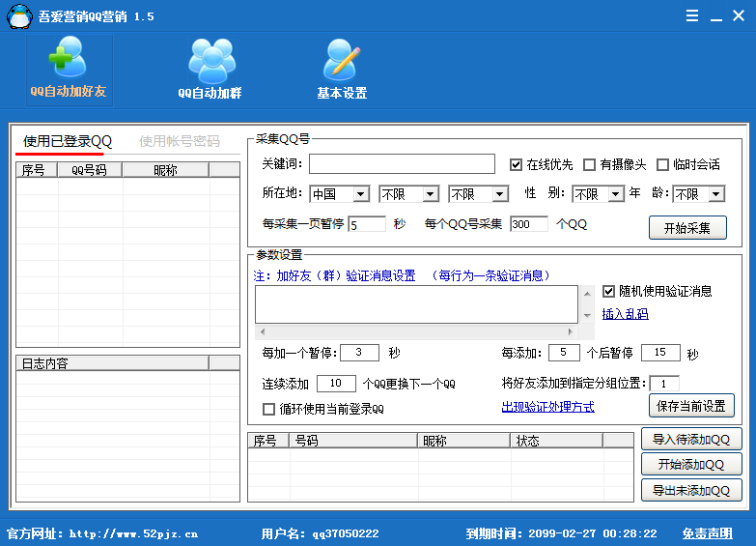This screenshot has height=546, width=756.
Task: Click the 保存当前设置 button
Action: [x=689, y=405]
